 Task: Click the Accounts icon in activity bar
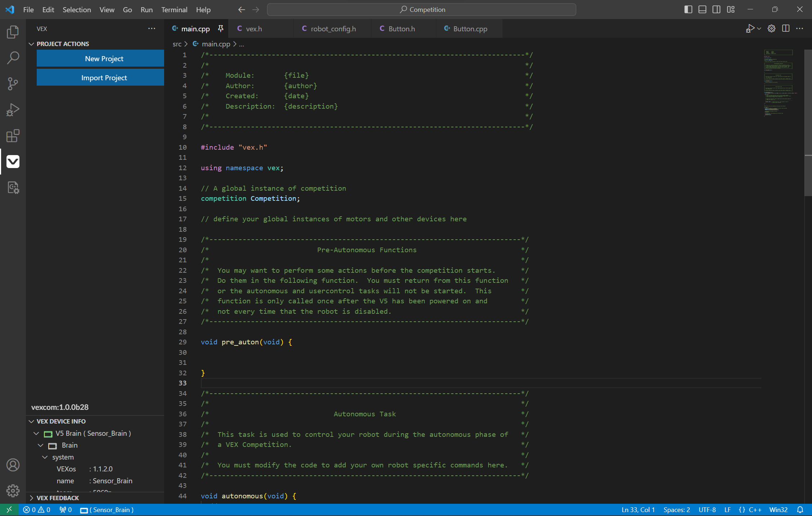click(x=13, y=465)
